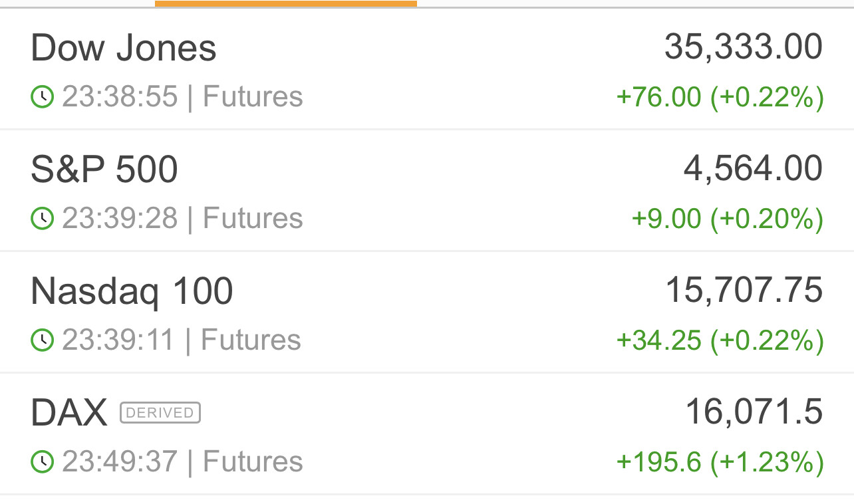Tap the DAX change +195.6 (+1.23%)
854x504 pixels.
pyautogui.click(x=720, y=462)
